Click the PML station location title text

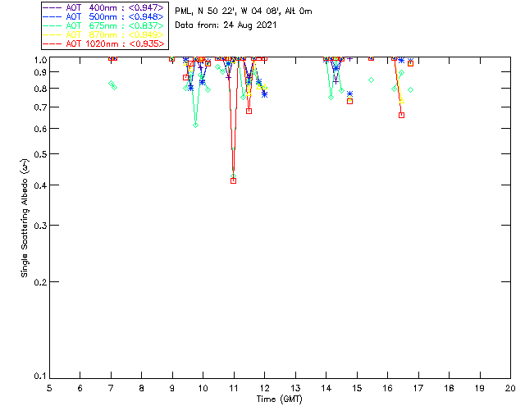pyautogui.click(x=244, y=11)
